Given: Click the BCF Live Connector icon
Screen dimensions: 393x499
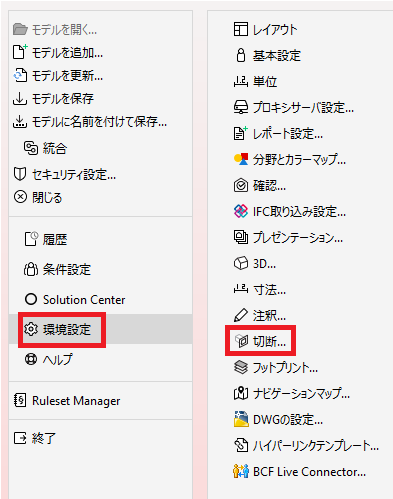Looking at the screenshot, I should pyautogui.click(x=241, y=471).
